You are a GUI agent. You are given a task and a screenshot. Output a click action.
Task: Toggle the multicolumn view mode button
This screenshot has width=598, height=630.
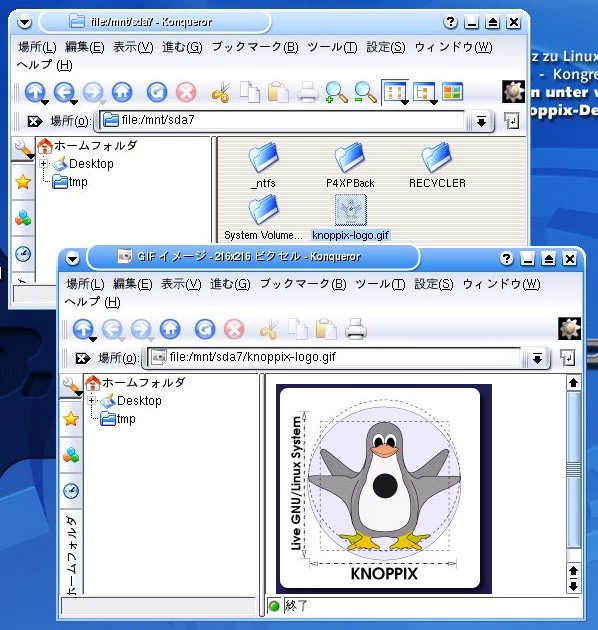(453, 92)
